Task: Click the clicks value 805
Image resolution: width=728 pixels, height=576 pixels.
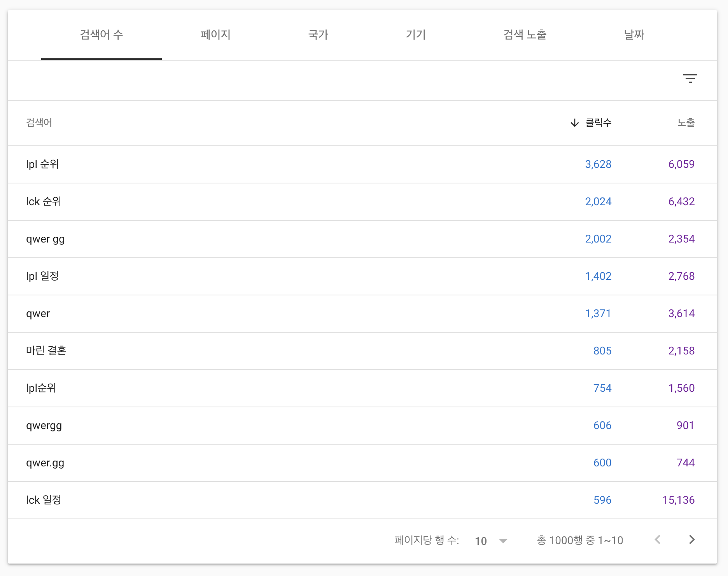Action: 602,351
